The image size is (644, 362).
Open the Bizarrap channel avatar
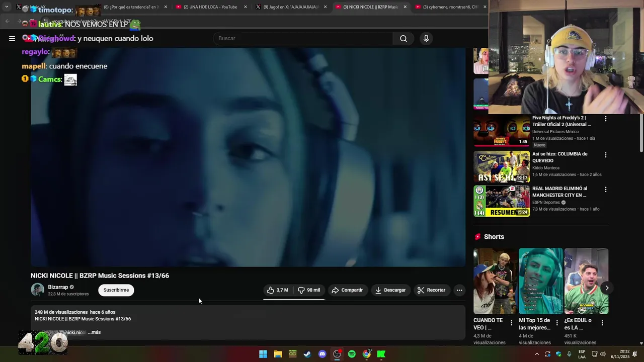point(37,290)
